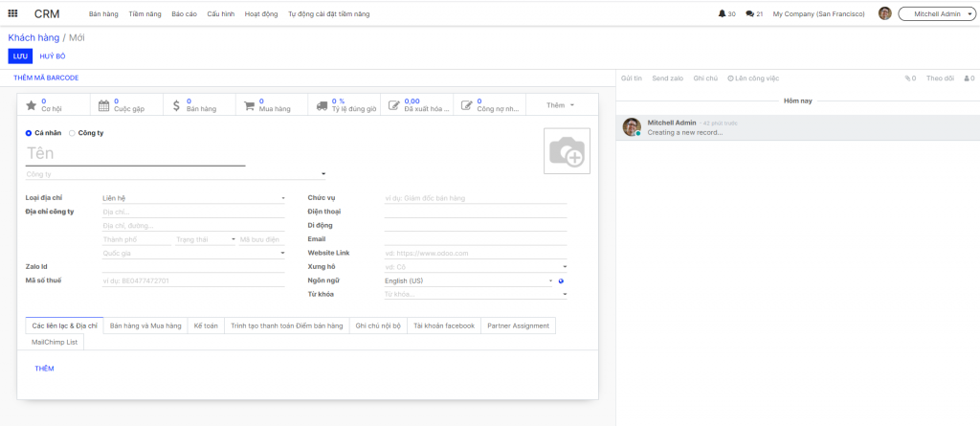
Task: Open the Công ty selection dropdown
Action: [323, 174]
